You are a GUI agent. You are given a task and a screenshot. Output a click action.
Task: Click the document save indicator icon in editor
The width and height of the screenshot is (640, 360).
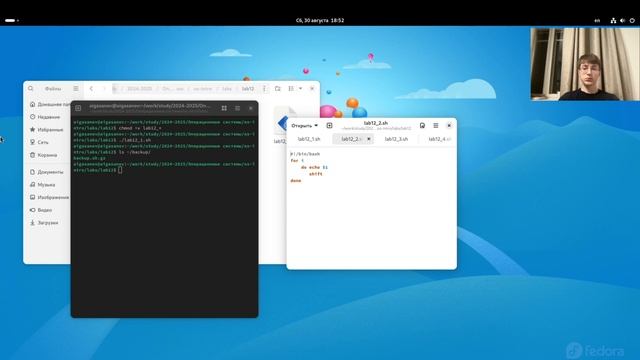[x=422, y=126]
